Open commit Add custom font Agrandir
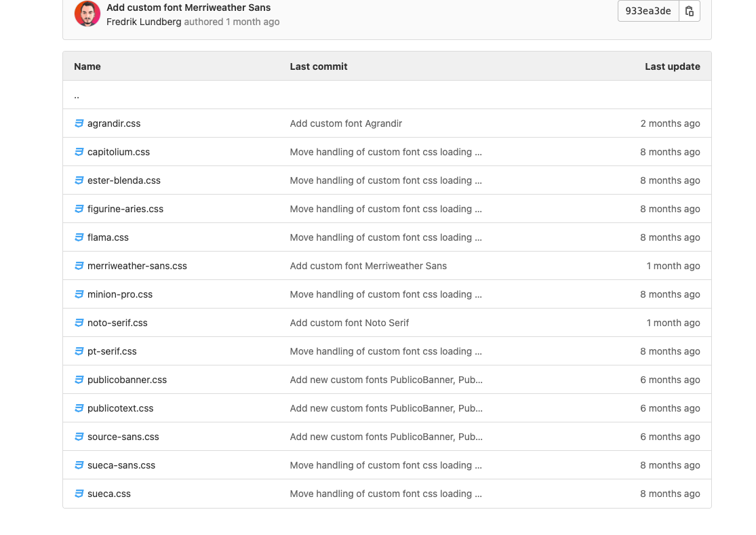Screen dimensions: 756x535 [346, 123]
